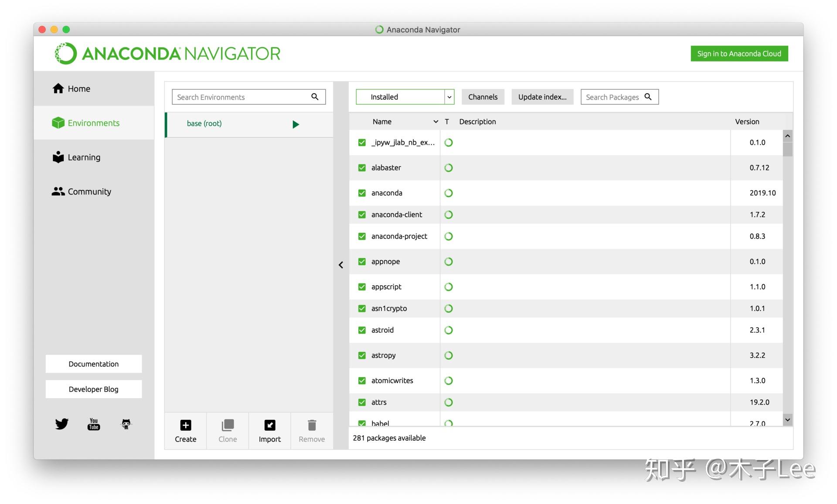
Task: Open Anaconda's GitHub page
Action: (x=126, y=423)
